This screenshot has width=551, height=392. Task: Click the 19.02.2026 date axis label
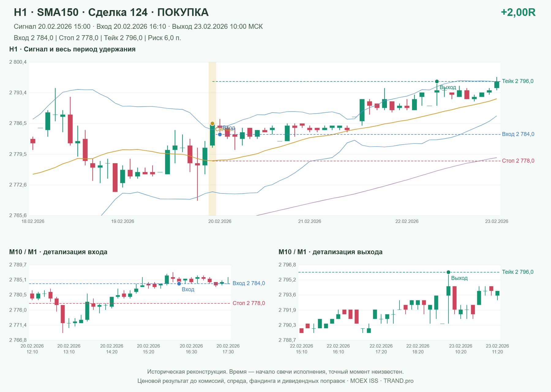tap(122, 221)
